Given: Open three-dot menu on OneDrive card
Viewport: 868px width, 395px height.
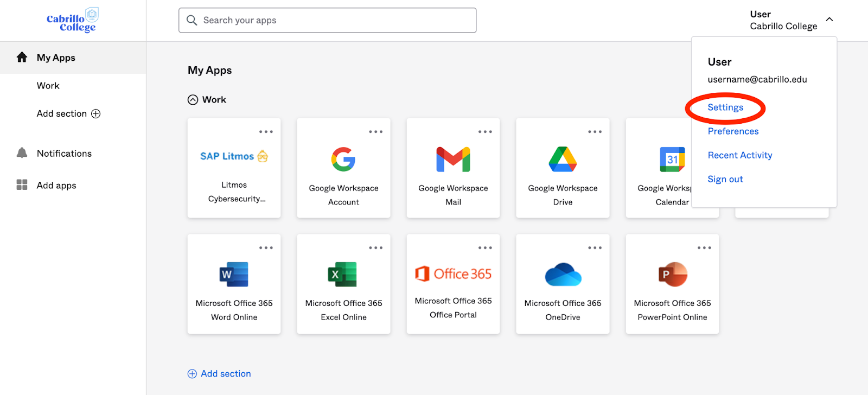Looking at the screenshot, I should 595,248.
